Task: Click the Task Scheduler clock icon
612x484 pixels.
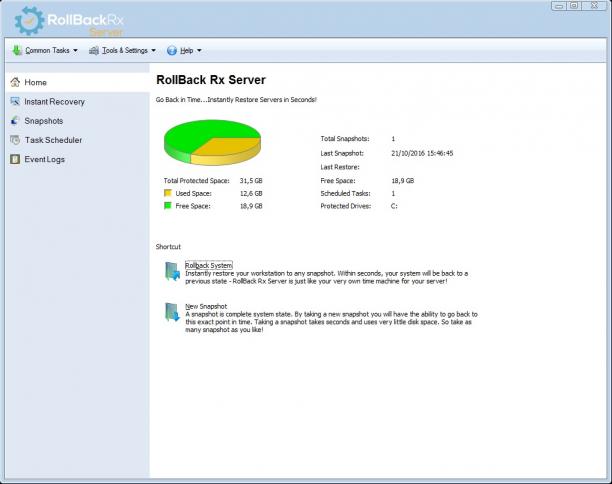Action: [x=15, y=140]
